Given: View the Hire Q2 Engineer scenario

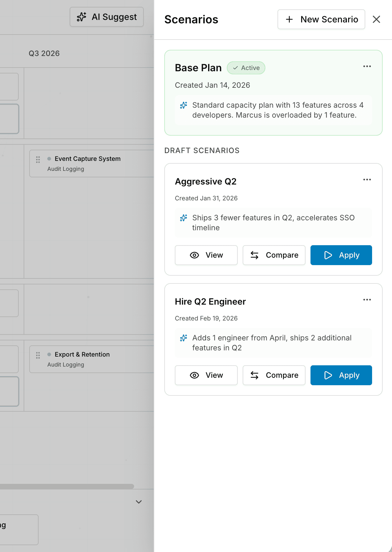Looking at the screenshot, I should tap(206, 375).
